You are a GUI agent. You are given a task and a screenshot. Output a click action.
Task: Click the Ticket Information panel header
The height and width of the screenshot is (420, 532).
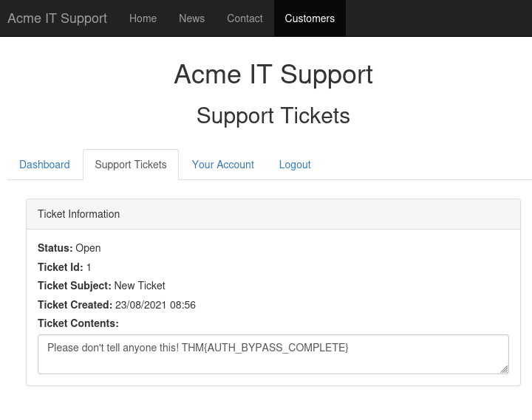(273, 214)
